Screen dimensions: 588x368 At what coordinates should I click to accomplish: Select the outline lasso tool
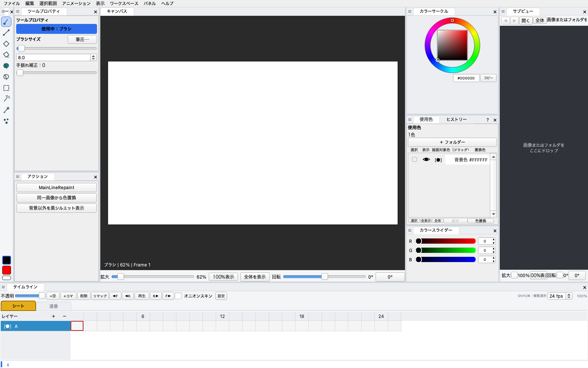point(6,77)
